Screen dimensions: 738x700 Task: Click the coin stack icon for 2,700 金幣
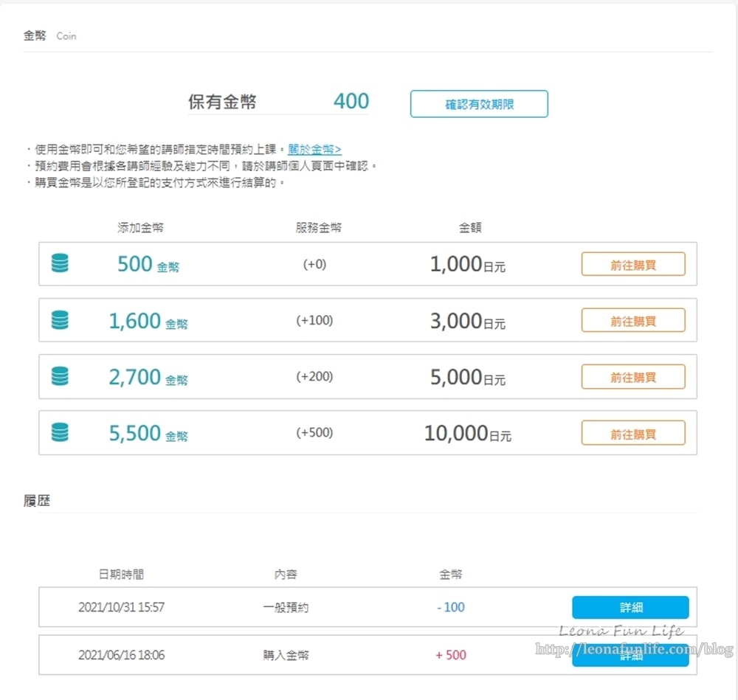[x=60, y=376]
